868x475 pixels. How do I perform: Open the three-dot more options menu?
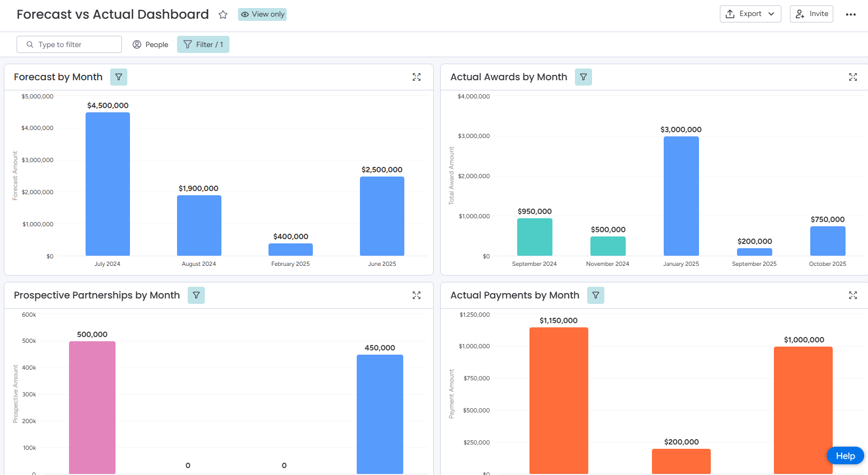pos(851,14)
